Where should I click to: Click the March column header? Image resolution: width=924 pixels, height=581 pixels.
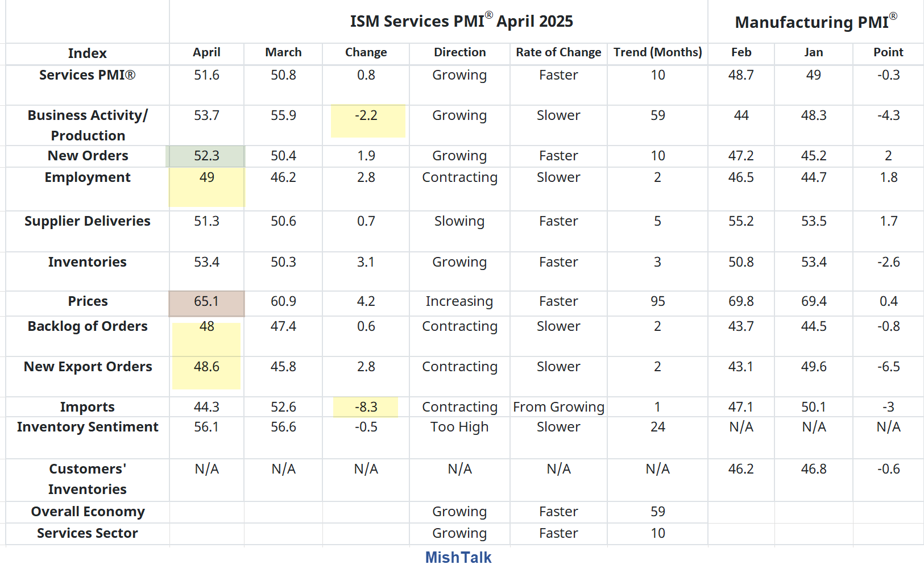(x=283, y=52)
